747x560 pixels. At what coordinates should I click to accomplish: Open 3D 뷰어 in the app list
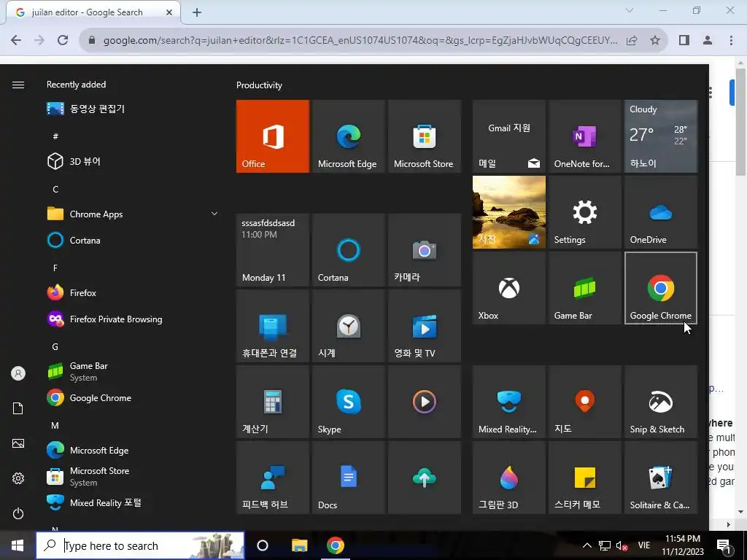pyautogui.click(x=133, y=161)
